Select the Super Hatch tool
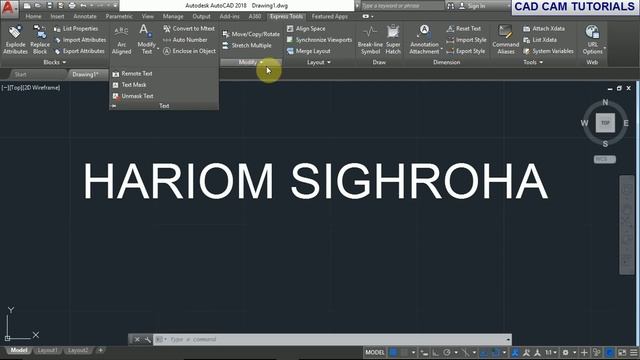 tap(393, 39)
